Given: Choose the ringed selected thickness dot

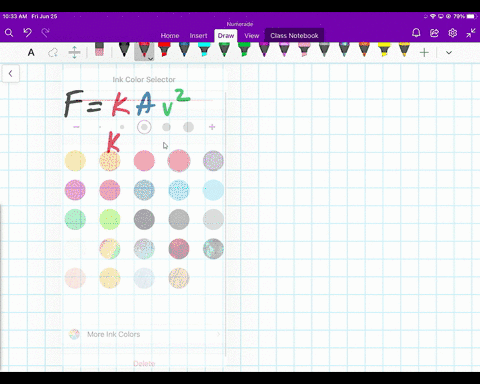Looking at the screenshot, I should pyautogui.click(x=144, y=127).
